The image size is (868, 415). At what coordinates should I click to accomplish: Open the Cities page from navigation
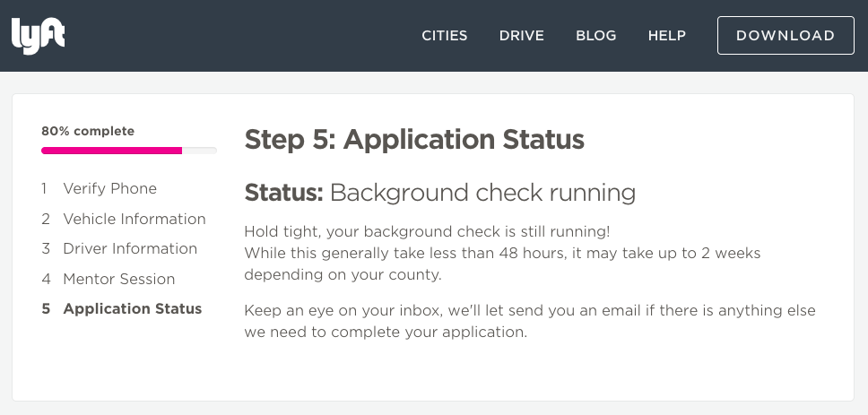click(445, 36)
